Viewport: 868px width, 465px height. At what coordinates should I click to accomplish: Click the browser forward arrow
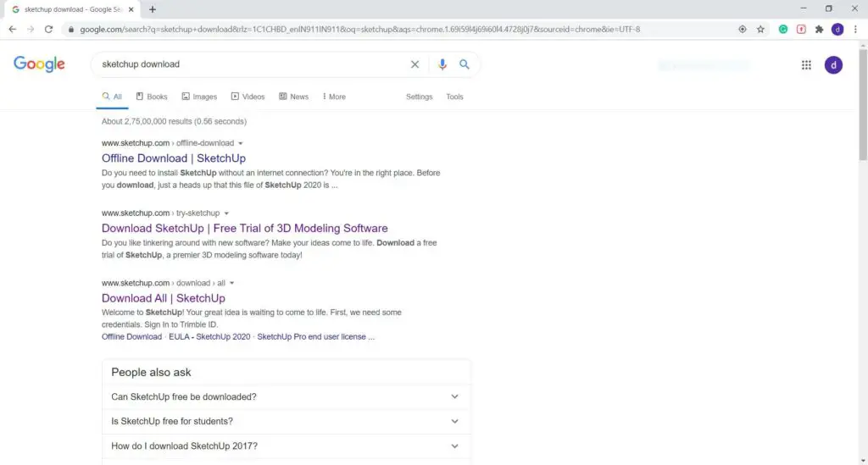pyautogui.click(x=31, y=30)
